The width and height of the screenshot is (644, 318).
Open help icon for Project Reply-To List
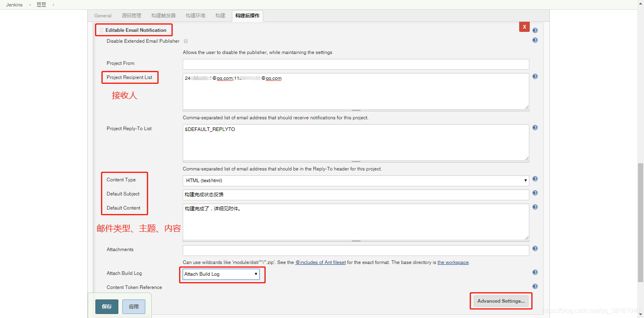tap(535, 127)
